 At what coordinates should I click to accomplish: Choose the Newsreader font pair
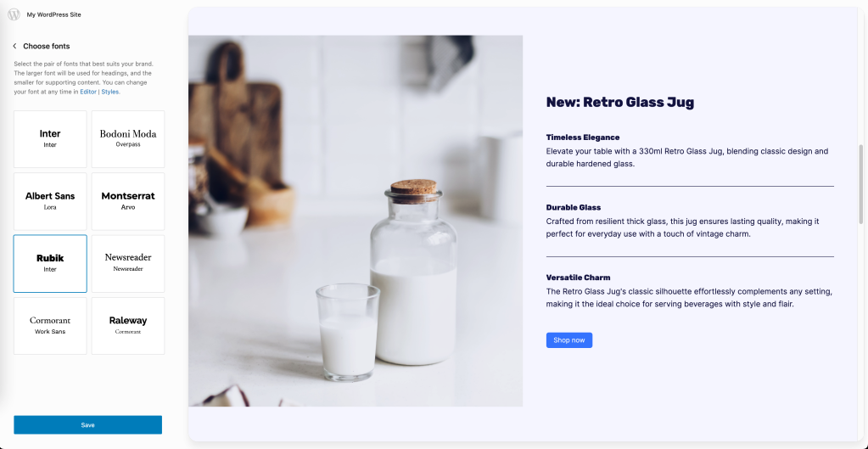[x=128, y=263]
